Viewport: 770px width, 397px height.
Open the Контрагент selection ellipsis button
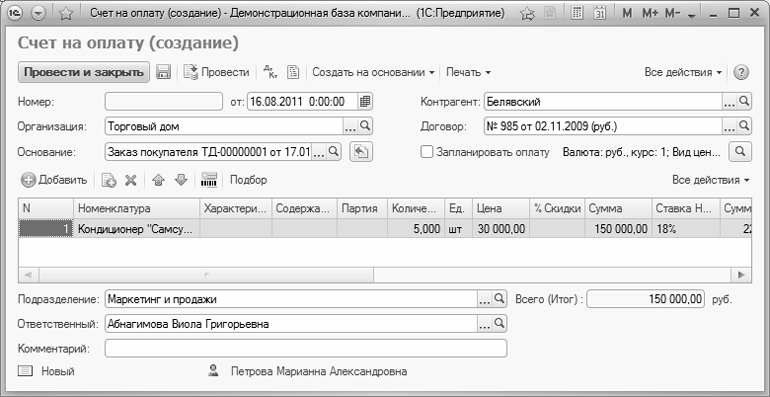pyautogui.click(x=729, y=102)
